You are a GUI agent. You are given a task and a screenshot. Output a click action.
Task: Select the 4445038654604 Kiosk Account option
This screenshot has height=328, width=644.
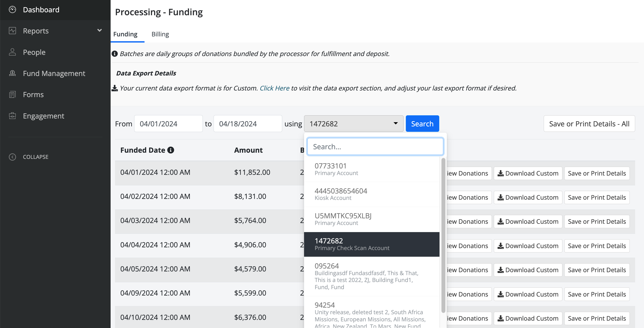371,194
